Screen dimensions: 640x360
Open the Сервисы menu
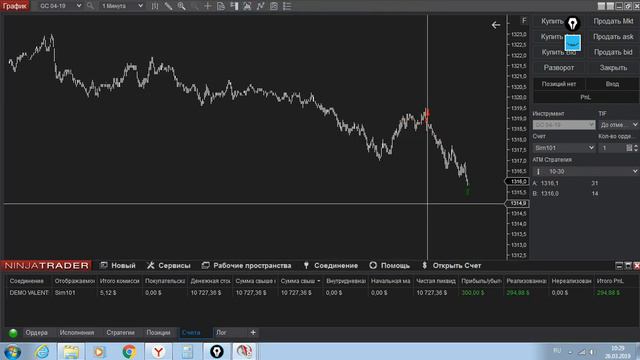(x=169, y=265)
